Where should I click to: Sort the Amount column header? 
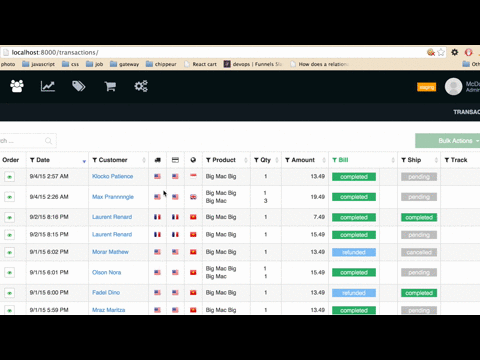[x=305, y=160]
